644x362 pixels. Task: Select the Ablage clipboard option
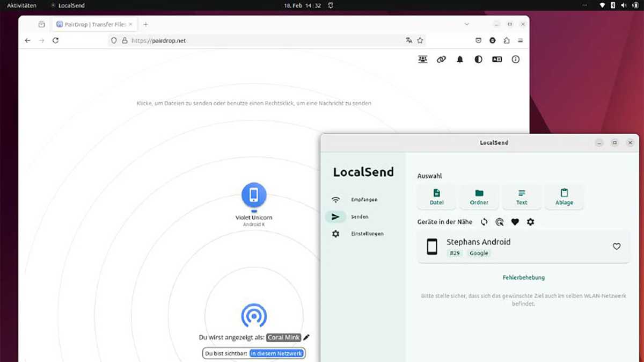[564, 197]
